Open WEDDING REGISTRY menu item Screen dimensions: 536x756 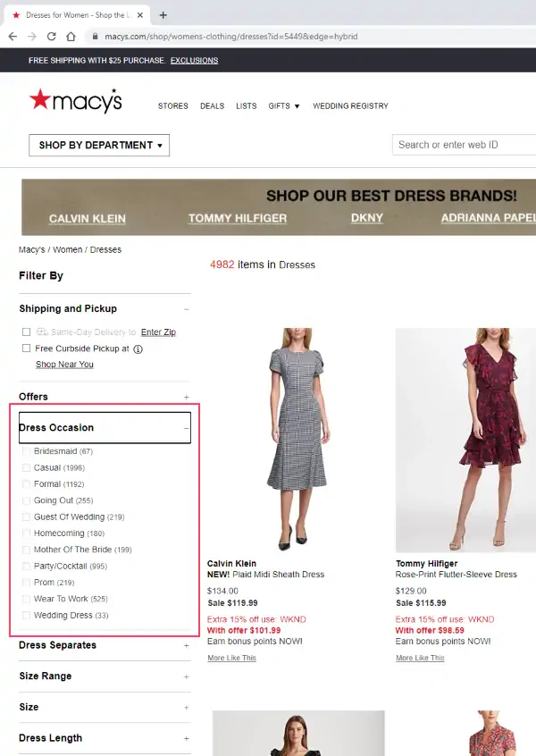pos(350,105)
